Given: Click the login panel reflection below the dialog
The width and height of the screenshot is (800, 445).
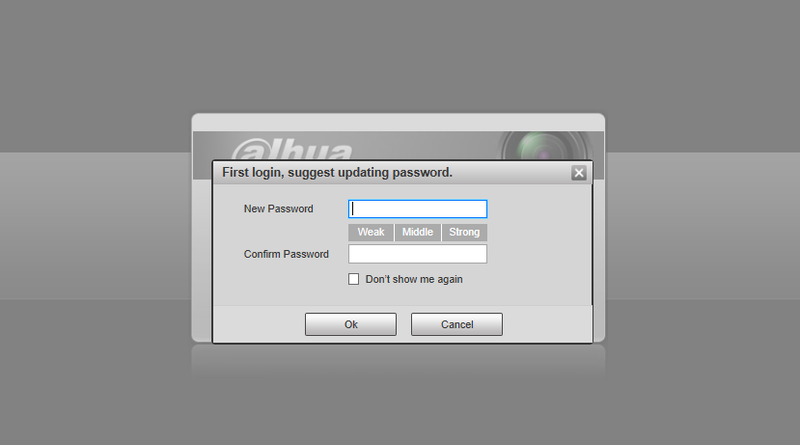Looking at the screenshot, I should click(x=398, y=360).
